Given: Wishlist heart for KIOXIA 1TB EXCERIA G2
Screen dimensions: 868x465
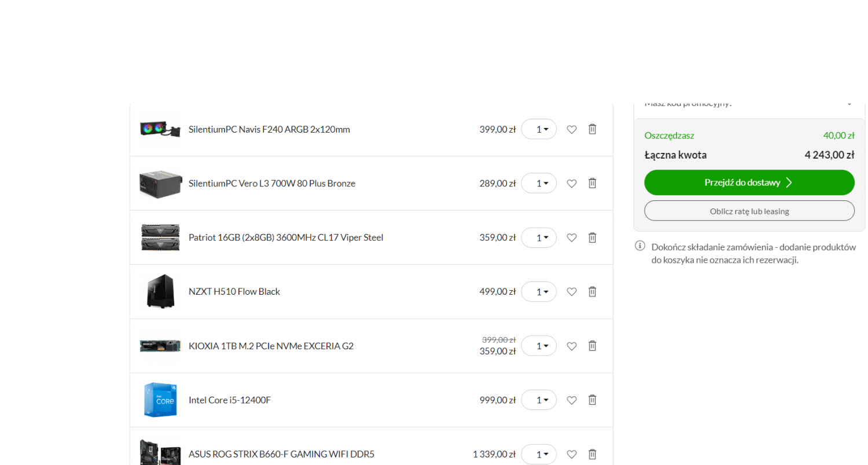Looking at the screenshot, I should coord(571,346).
